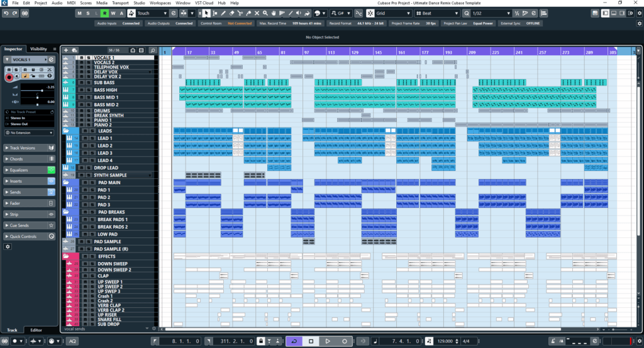Switch to the Visibility tab
Viewport: 644px width, 348px height.
pyautogui.click(x=38, y=48)
